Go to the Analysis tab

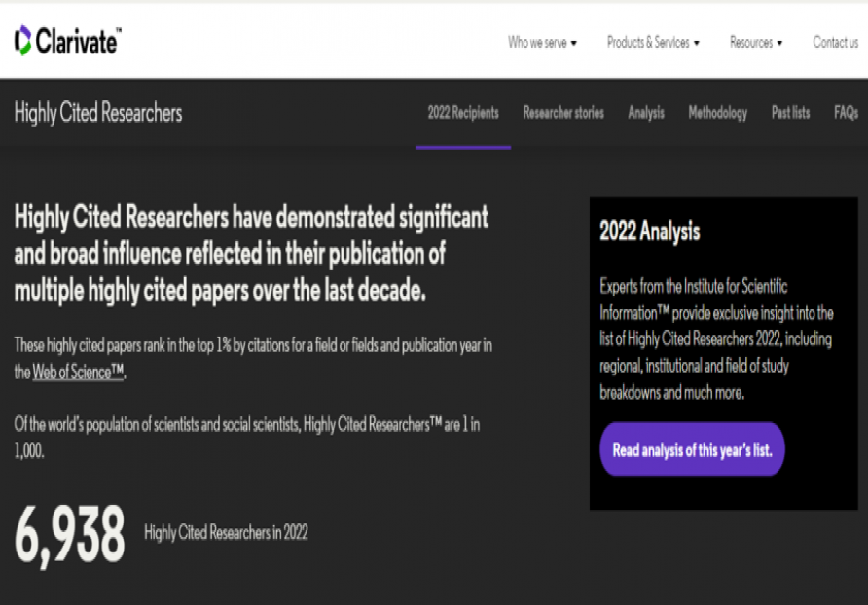pos(645,113)
